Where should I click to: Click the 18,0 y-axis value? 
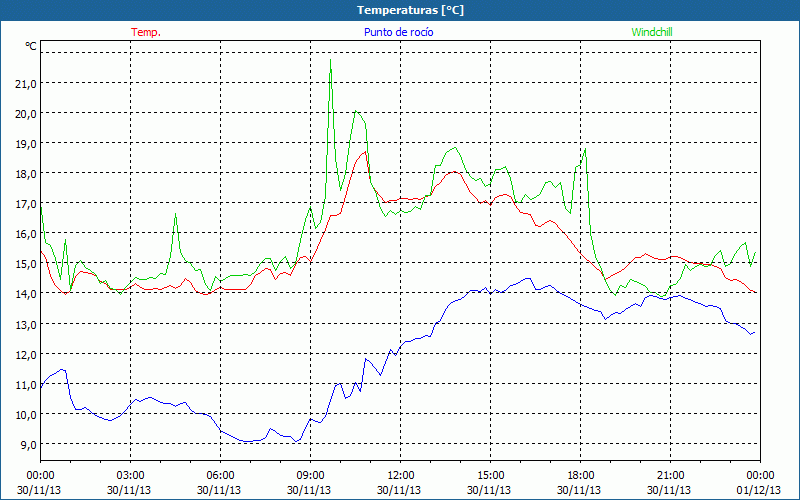[x=26, y=174]
